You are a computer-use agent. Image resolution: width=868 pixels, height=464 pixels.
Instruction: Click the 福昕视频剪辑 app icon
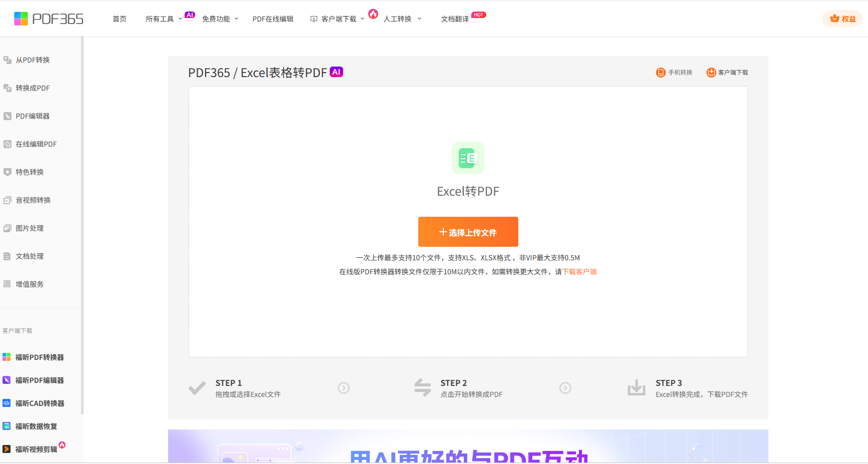pyautogui.click(x=7, y=449)
